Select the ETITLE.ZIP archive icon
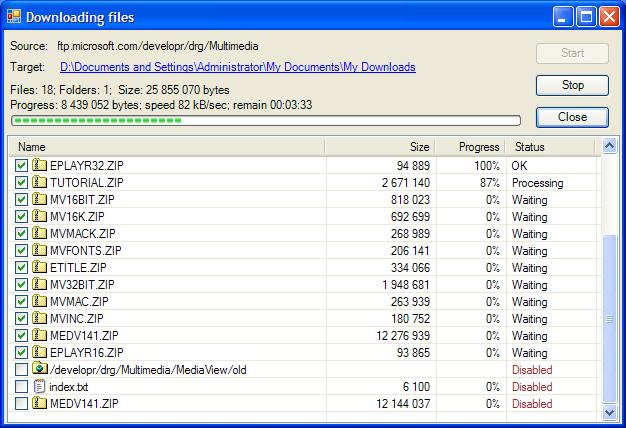 [39, 267]
